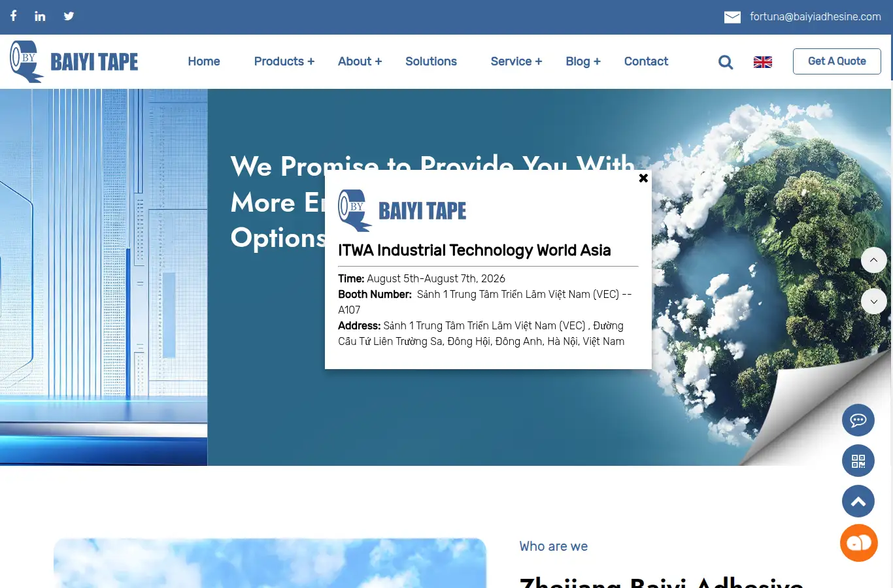Click the banner previous slide up arrow

coord(874,260)
